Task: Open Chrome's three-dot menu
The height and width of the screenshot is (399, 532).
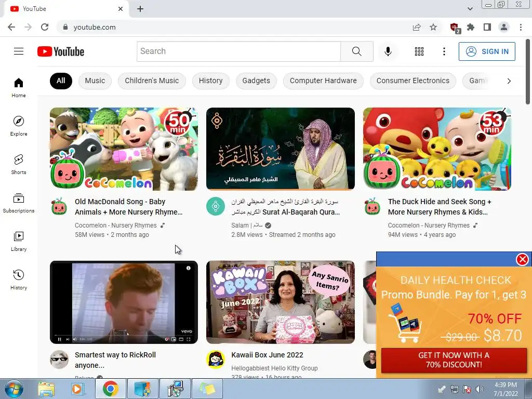Action: (521, 27)
